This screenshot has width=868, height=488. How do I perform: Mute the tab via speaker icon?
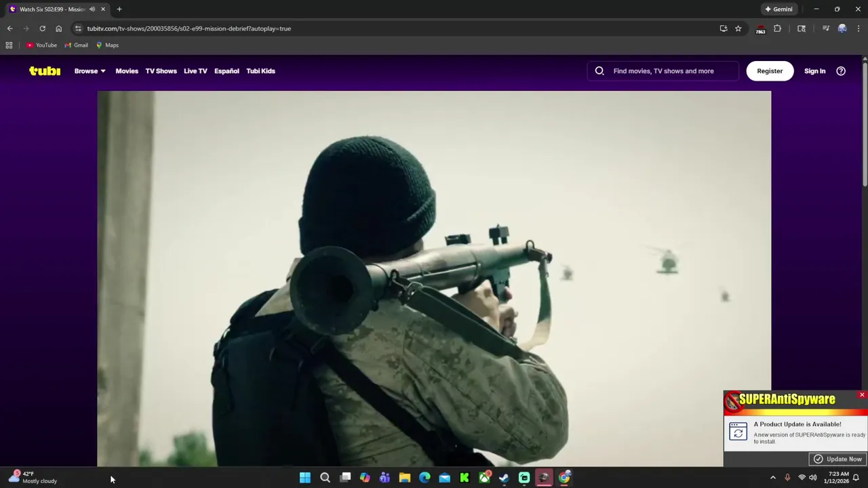coord(92,9)
